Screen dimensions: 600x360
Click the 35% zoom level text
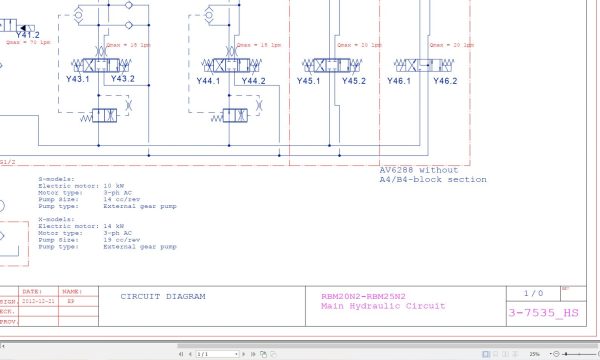click(x=534, y=354)
